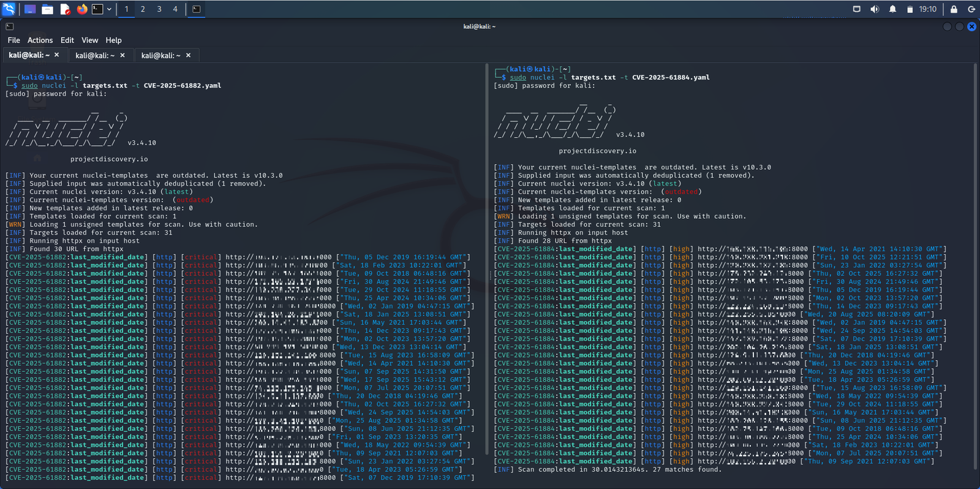The image size is (980, 489).
Task: Click 'CVE-2025-61882.yaml' in the left command
Action: point(183,86)
